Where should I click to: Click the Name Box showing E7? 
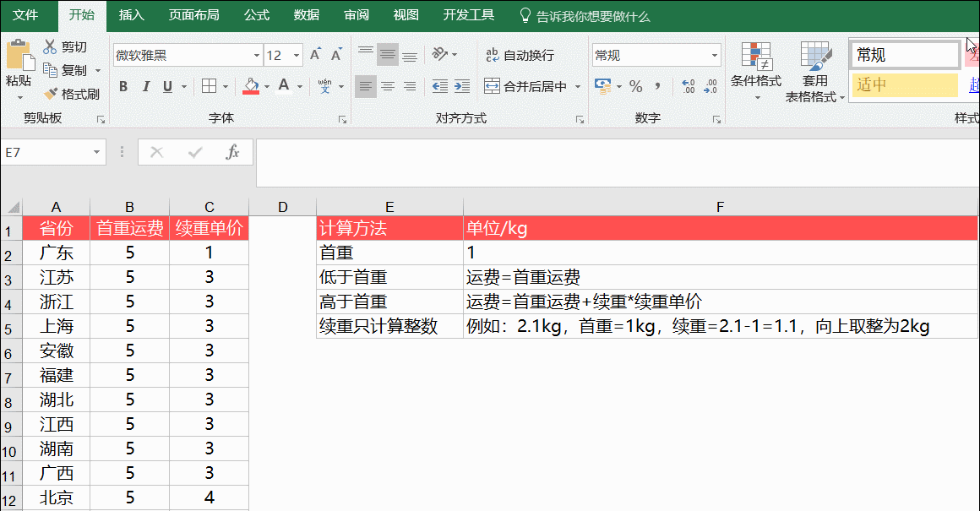(x=46, y=152)
